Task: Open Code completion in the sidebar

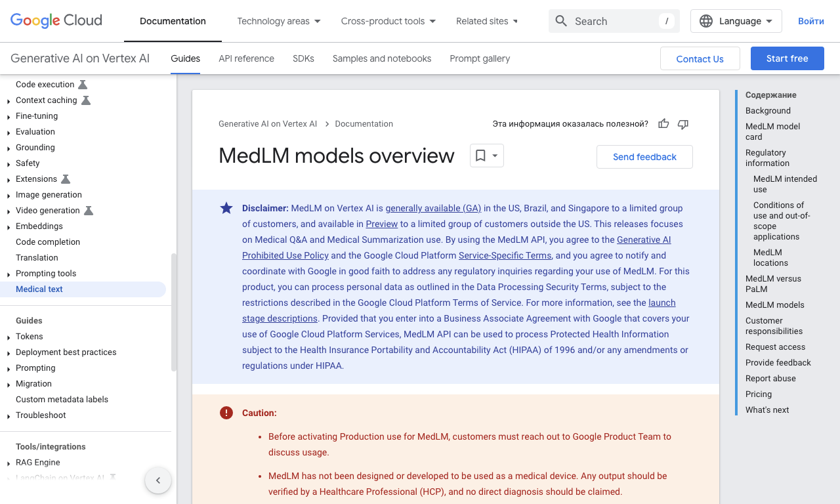Action: click(x=48, y=242)
